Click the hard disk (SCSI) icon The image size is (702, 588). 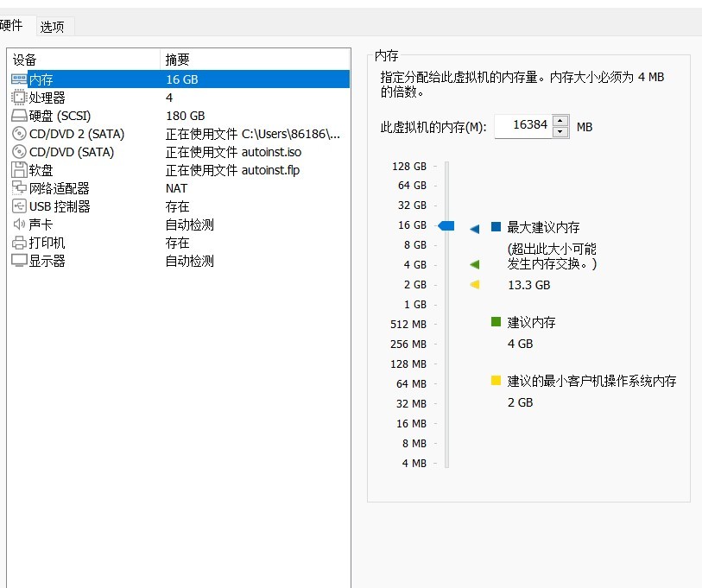point(19,116)
